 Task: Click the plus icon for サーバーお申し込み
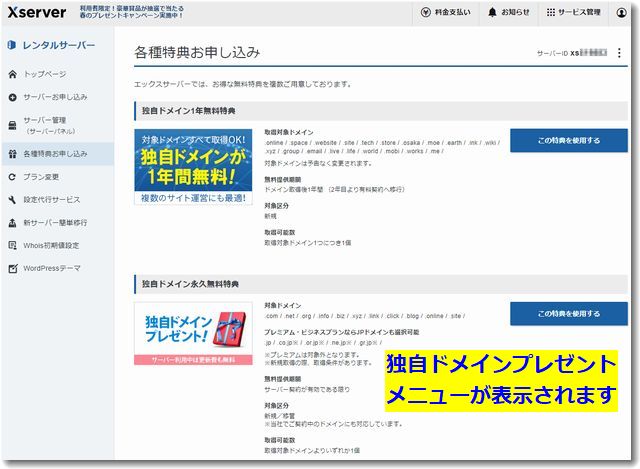coord(12,97)
